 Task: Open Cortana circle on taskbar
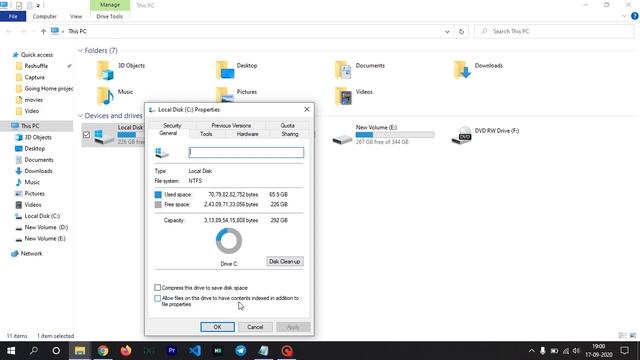pos(56,351)
